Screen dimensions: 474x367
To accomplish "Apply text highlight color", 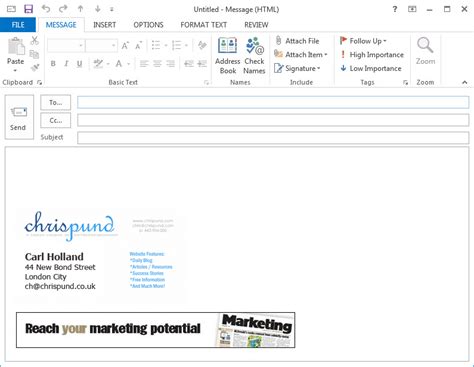I will 98,63.
